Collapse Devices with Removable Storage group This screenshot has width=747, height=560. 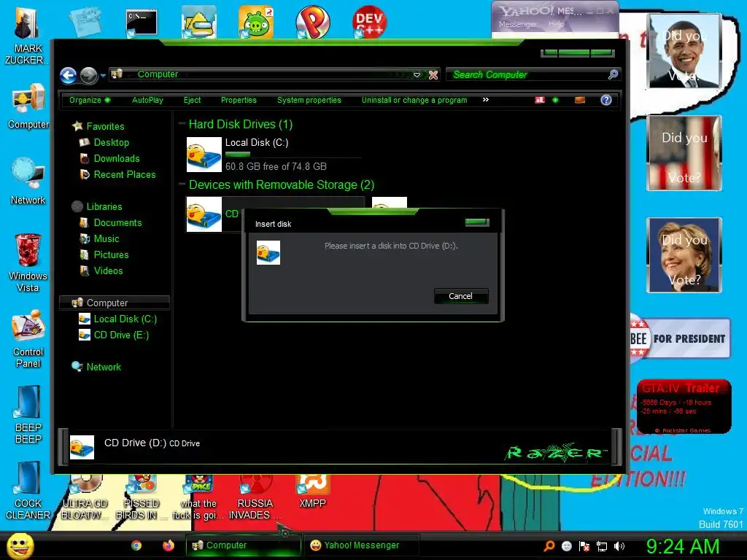[x=182, y=184]
